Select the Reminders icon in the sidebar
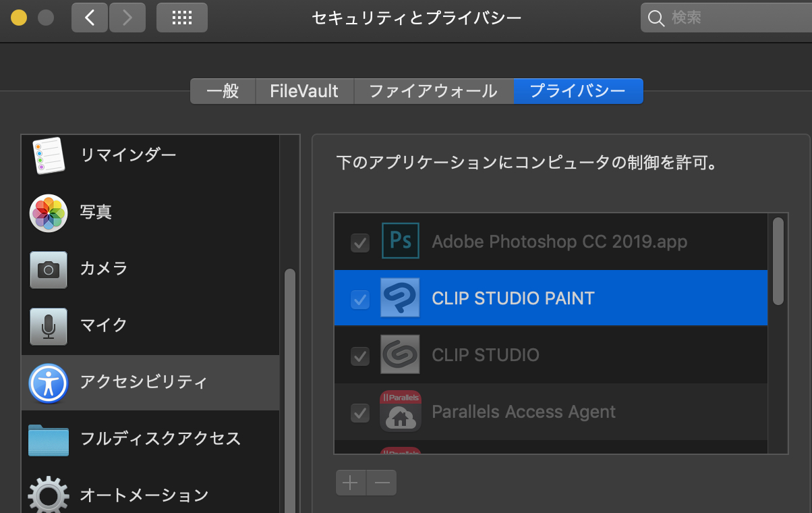This screenshot has height=513, width=812. (49, 155)
